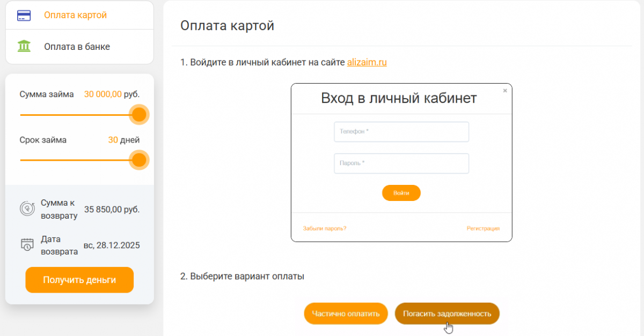Click the bank building icon
The height and width of the screenshot is (336, 644).
(x=24, y=46)
